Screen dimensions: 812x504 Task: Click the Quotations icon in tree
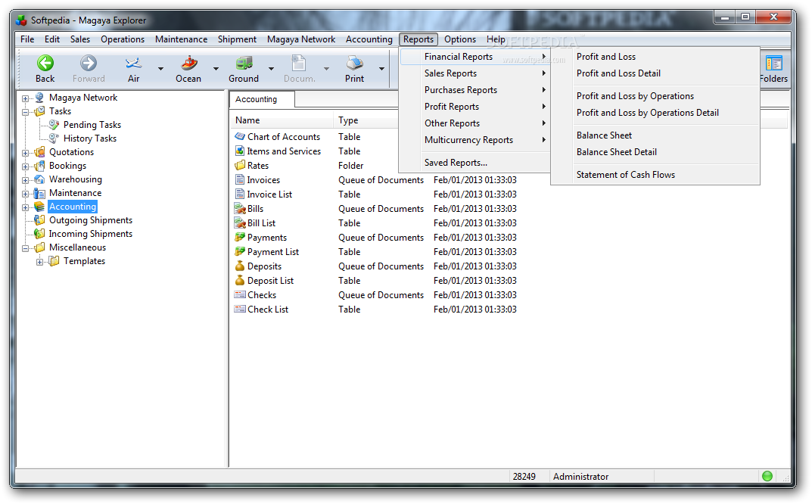pyautogui.click(x=39, y=152)
